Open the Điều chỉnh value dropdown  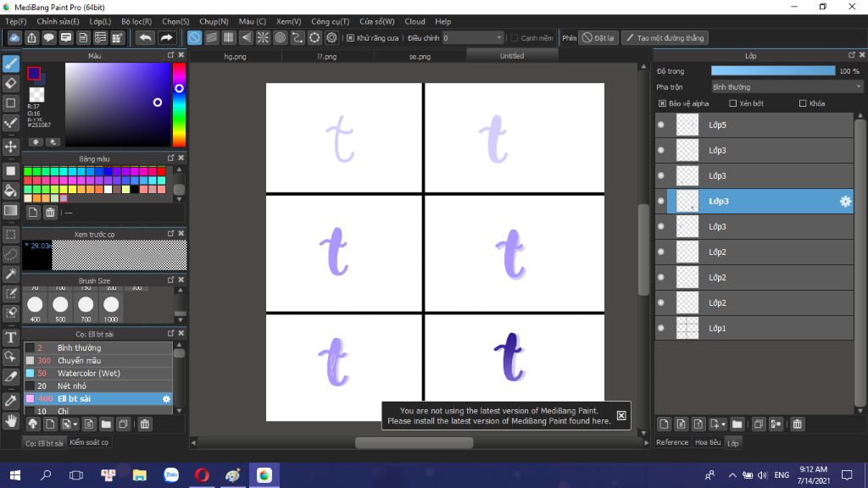[x=497, y=37]
